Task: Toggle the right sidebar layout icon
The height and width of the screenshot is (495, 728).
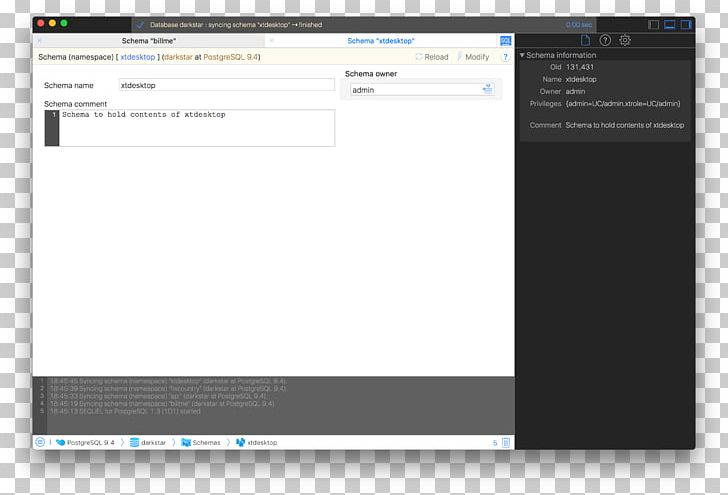Action: [x=685, y=25]
